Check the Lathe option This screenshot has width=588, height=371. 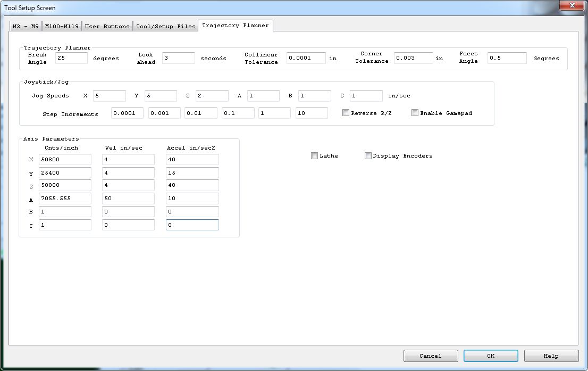tap(315, 156)
